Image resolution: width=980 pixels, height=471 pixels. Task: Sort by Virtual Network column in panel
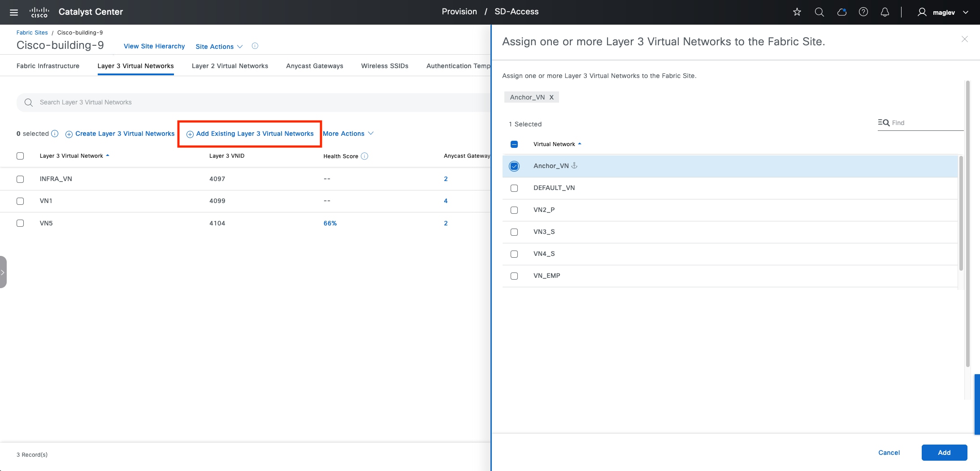557,144
